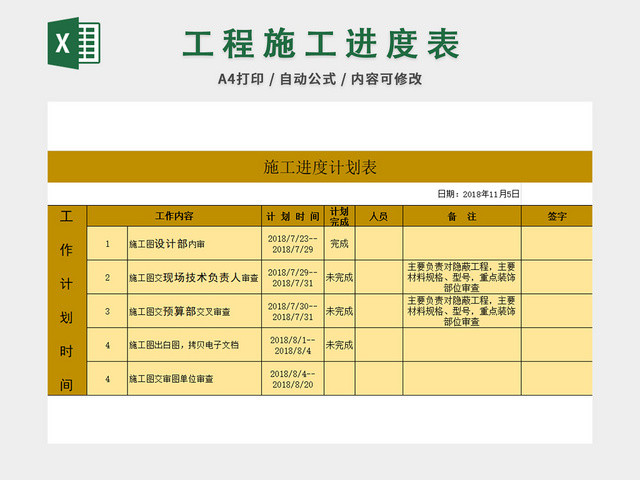This screenshot has width=640, height=480.
Task: Click empty 计划完成 cell beside 2018/8/4--2018/8/20
Action: pos(340,379)
